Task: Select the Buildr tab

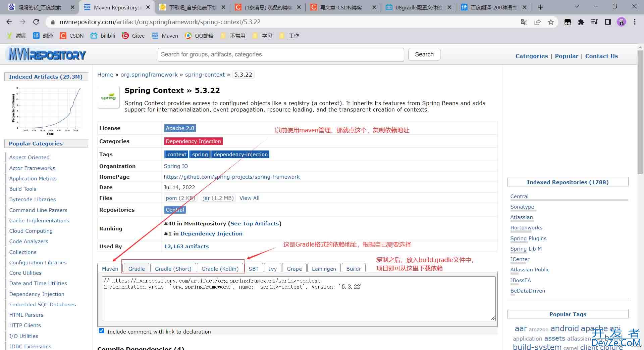Action: [x=354, y=268]
